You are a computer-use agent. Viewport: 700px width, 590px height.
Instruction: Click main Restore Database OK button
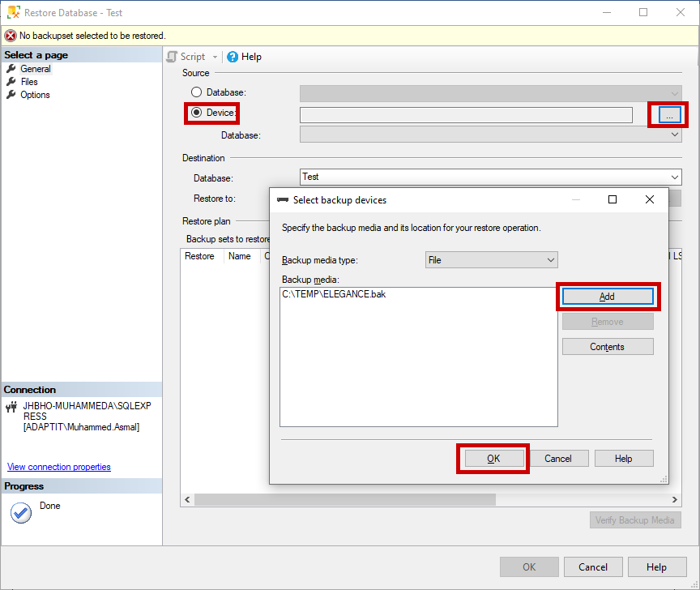pyautogui.click(x=529, y=566)
